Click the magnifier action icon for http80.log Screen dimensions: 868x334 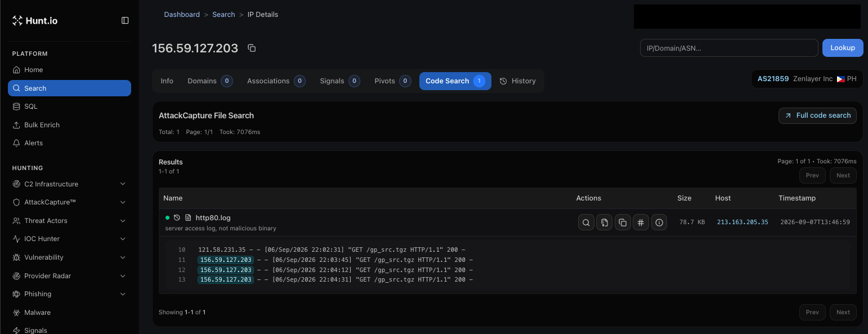[x=586, y=222]
